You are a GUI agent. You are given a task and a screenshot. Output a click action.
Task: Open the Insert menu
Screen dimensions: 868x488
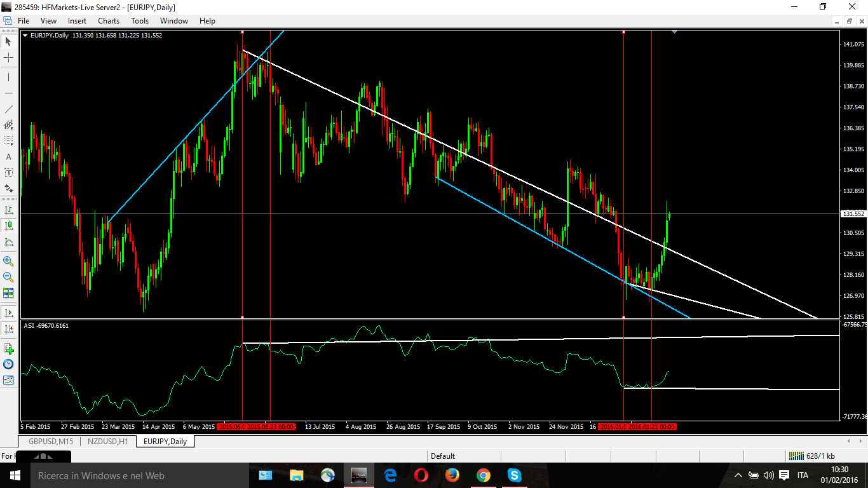point(78,21)
